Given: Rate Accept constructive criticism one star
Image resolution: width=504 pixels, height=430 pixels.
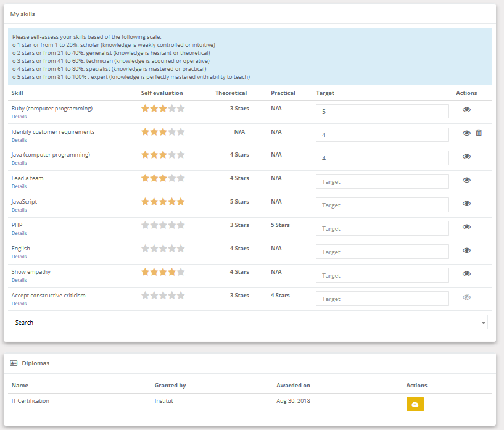Looking at the screenshot, I should coord(146,296).
